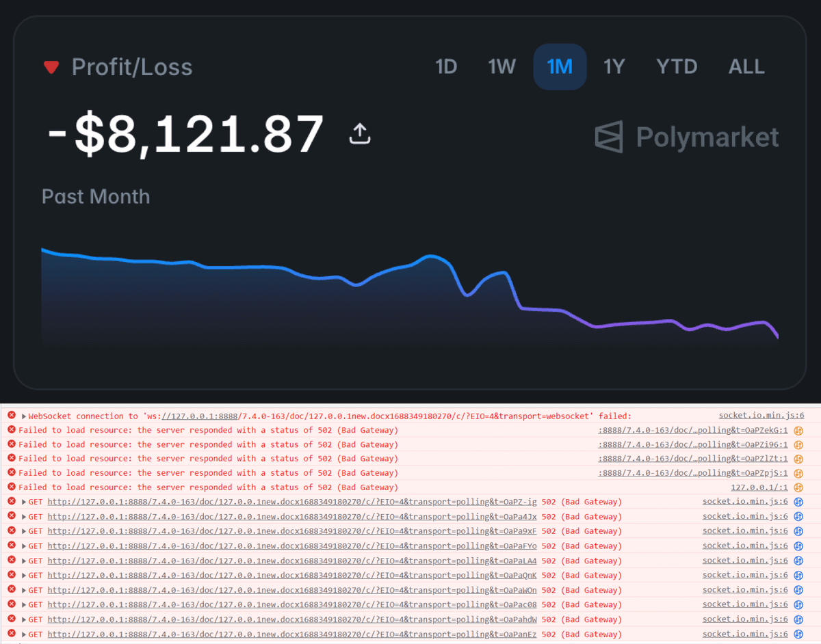Open the GET URL ending t=OaPaQnK
This screenshot has width=821, height=644.
(292, 575)
